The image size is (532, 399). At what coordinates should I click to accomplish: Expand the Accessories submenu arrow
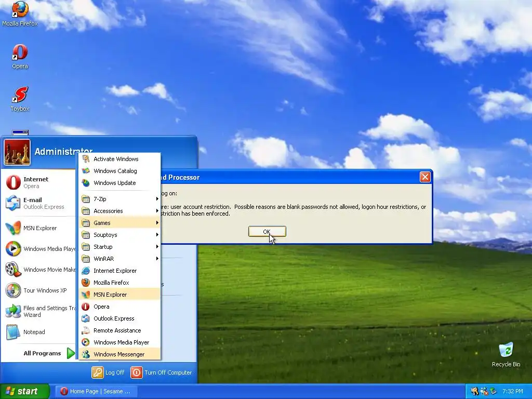pos(157,211)
